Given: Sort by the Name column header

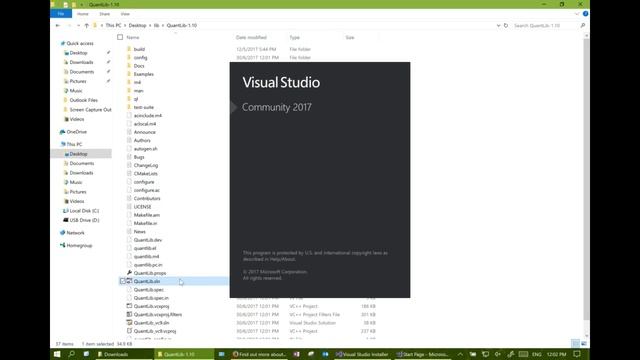Looking at the screenshot, I should click(133, 37).
